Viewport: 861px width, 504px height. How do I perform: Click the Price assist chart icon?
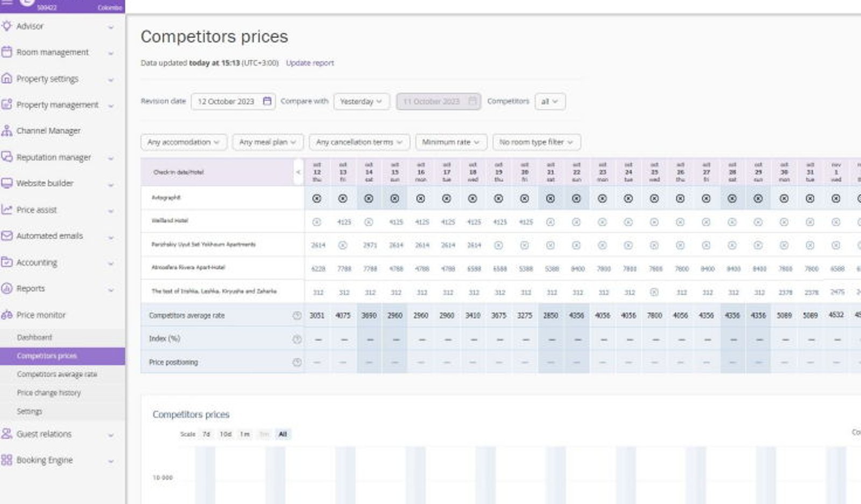point(7,209)
